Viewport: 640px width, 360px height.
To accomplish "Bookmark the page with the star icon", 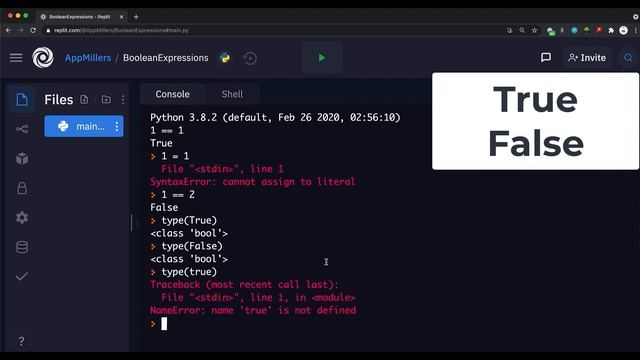I will pos(534,30).
